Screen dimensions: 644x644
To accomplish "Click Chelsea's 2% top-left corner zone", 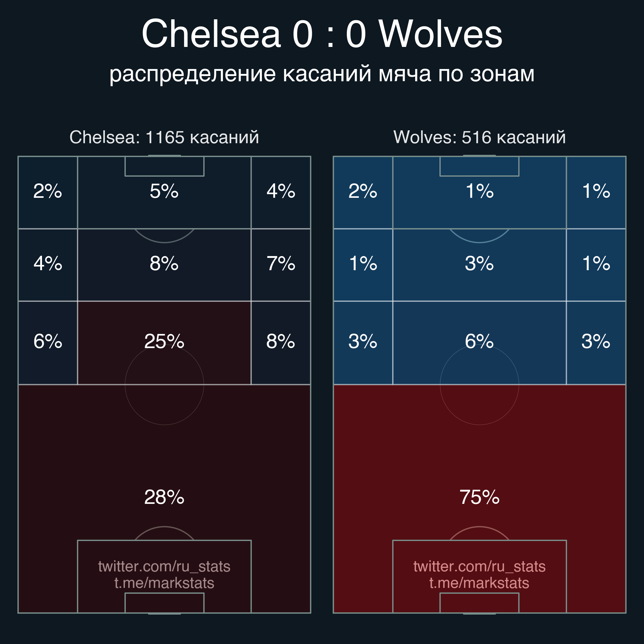I will [48, 192].
